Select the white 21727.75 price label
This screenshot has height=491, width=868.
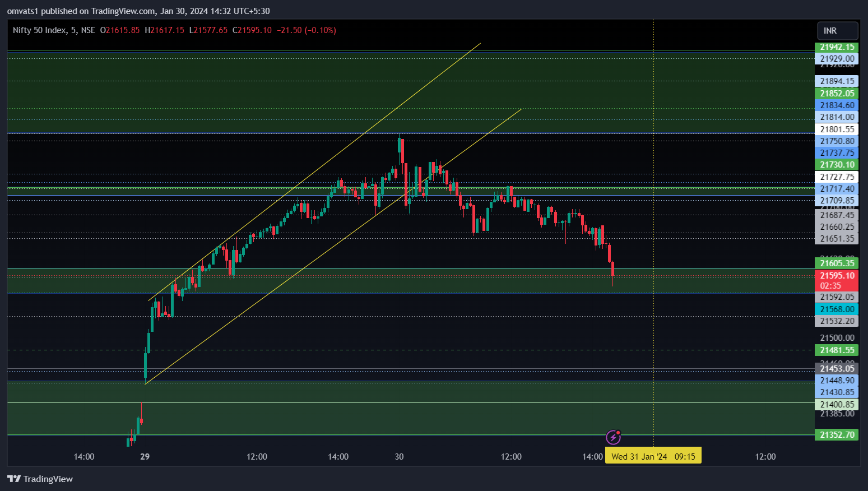coord(836,177)
